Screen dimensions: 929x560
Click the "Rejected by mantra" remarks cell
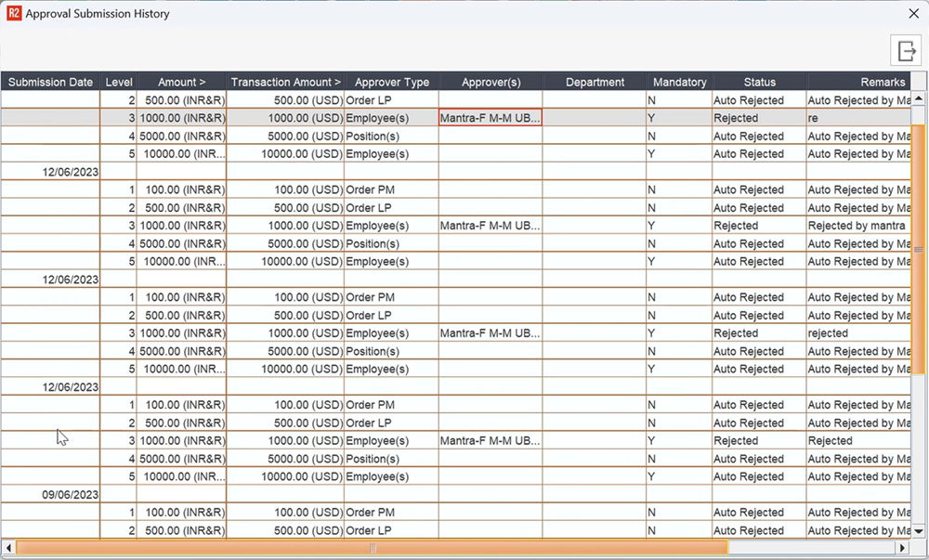click(857, 226)
